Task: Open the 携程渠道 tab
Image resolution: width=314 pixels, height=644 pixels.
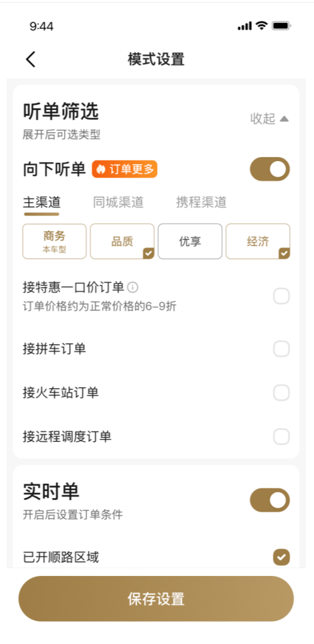Action: pyautogui.click(x=201, y=202)
